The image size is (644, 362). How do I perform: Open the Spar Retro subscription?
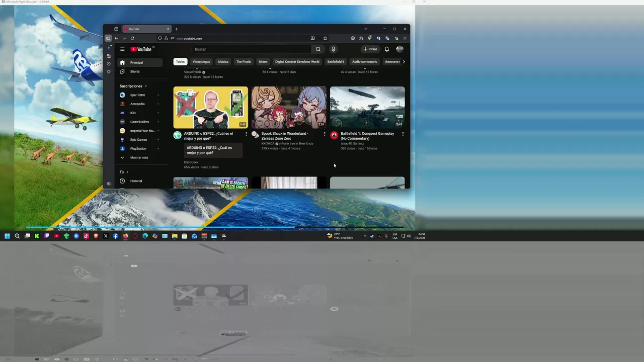140,95
